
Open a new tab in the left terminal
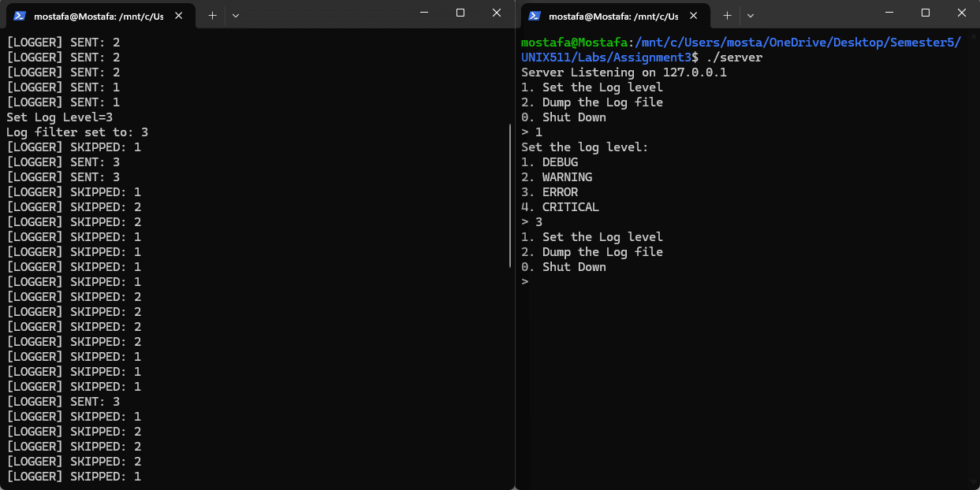pos(212,16)
